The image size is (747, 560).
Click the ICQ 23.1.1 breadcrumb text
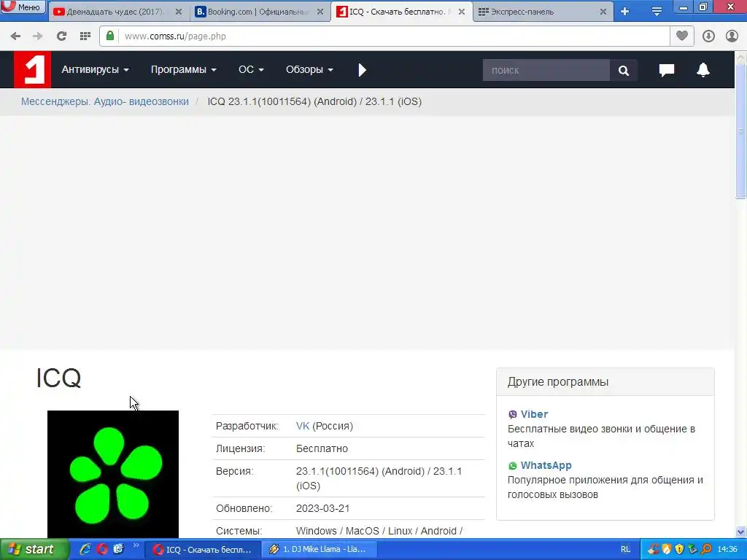[314, 101]
